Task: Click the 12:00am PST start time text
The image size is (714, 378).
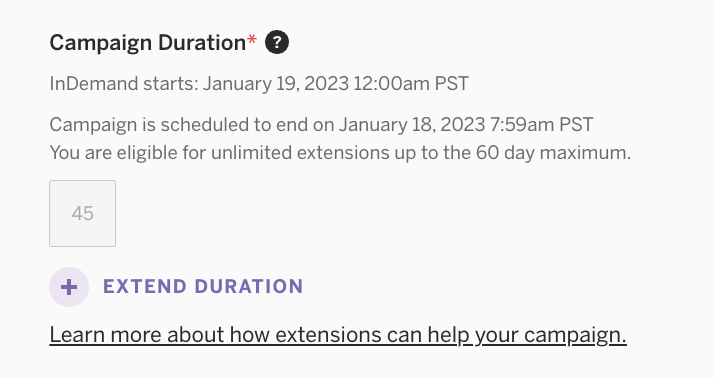Action: click(411, 84)
